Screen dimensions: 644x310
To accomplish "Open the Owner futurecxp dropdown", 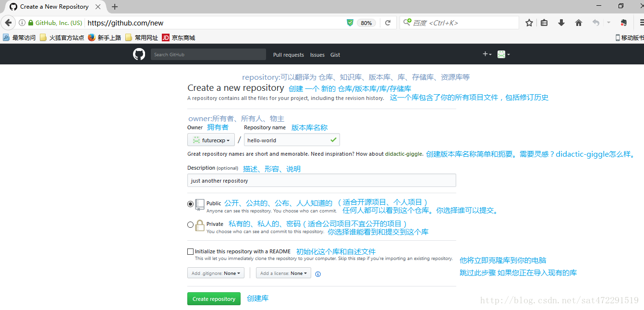I will tap(211, 140).
